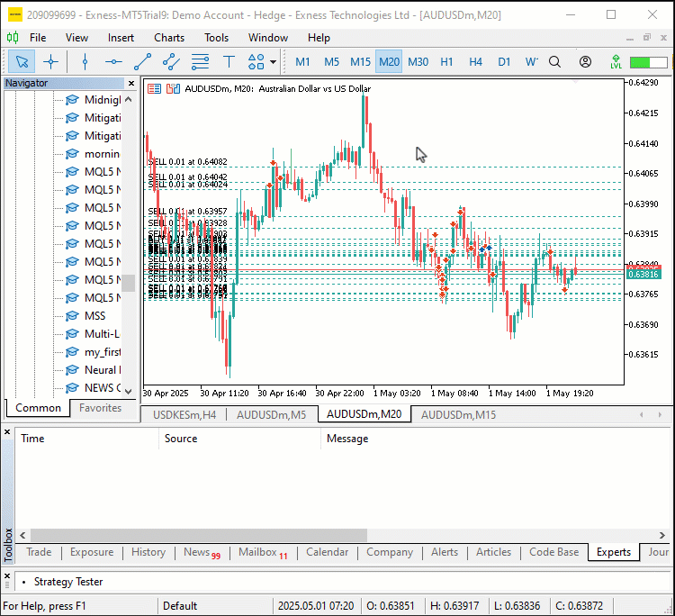Close the Toolbox panel
The image size is (675, 616).
7,432
